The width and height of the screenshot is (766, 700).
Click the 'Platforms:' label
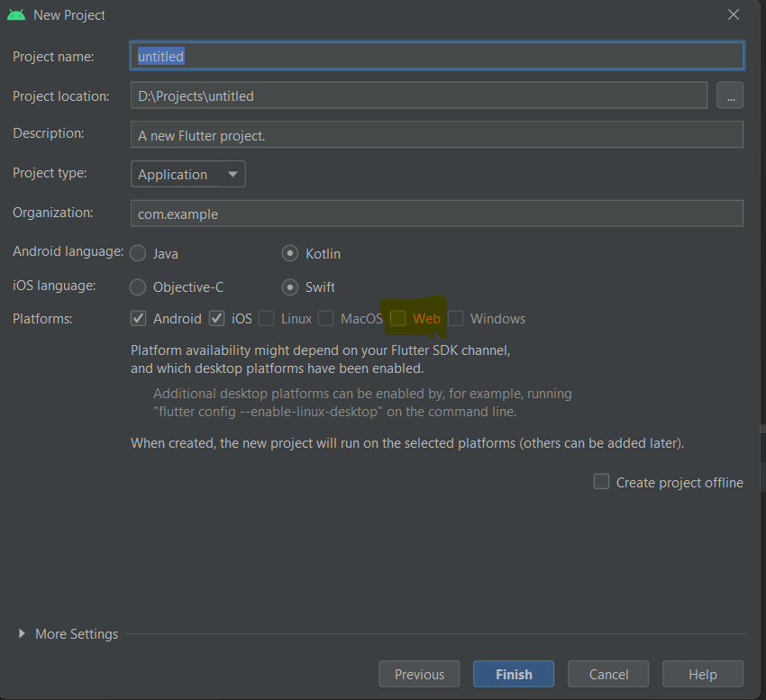coord(42,319)
